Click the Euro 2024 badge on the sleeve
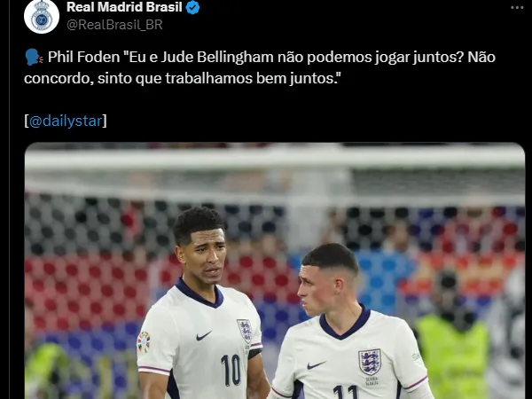The height and width of the screenshot is (399, 532). coord(144,341)
